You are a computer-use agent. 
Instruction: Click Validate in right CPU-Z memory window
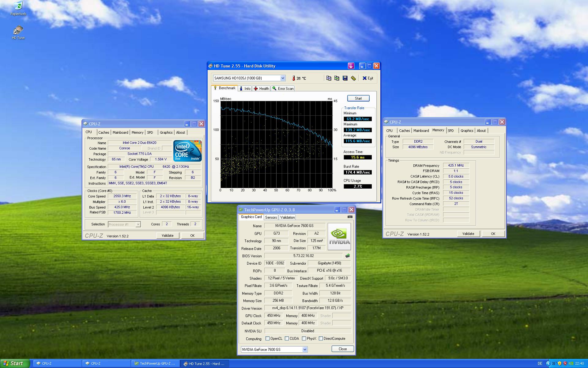point(468,234)
